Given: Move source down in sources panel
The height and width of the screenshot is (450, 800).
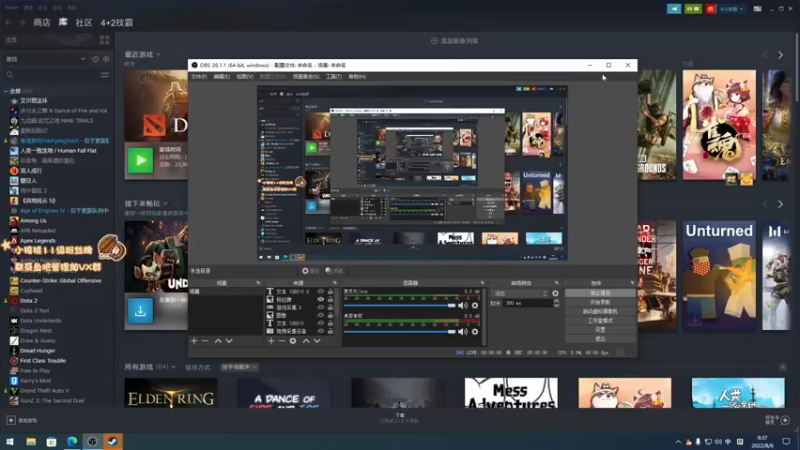Looking at the screenshot, I should click(x=317, y=341).
